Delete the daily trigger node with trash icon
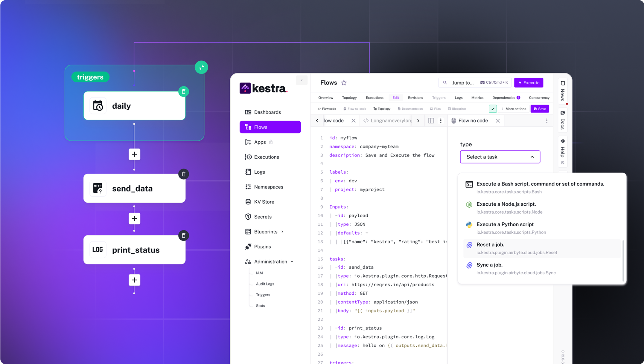The image size is (644, 364). click(184, 91)
